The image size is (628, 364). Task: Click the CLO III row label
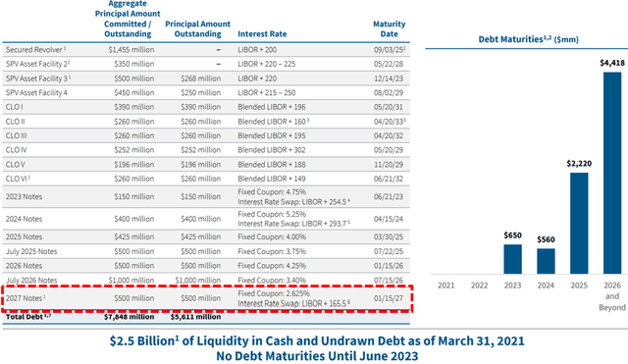tap(16, 135)
